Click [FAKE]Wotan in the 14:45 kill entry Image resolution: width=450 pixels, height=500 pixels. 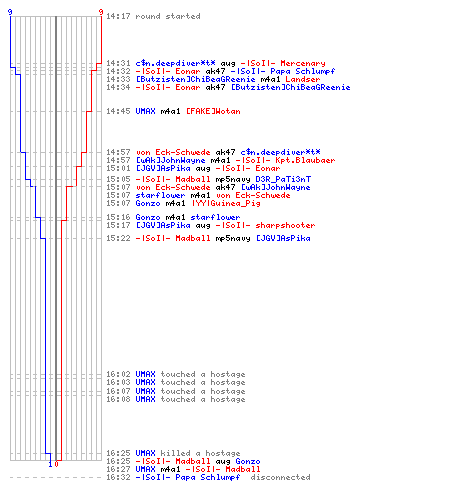click(x=213, y=111)
